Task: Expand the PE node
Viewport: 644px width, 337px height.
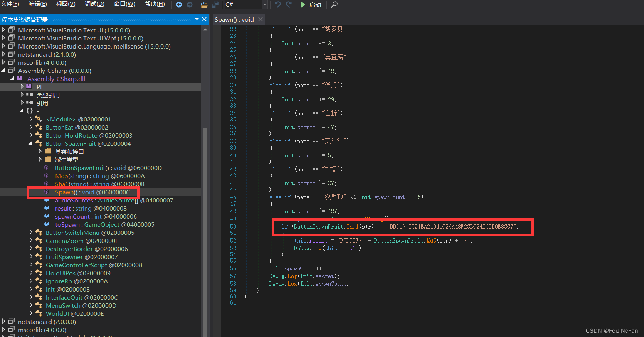Action: [x=22, y=86]
